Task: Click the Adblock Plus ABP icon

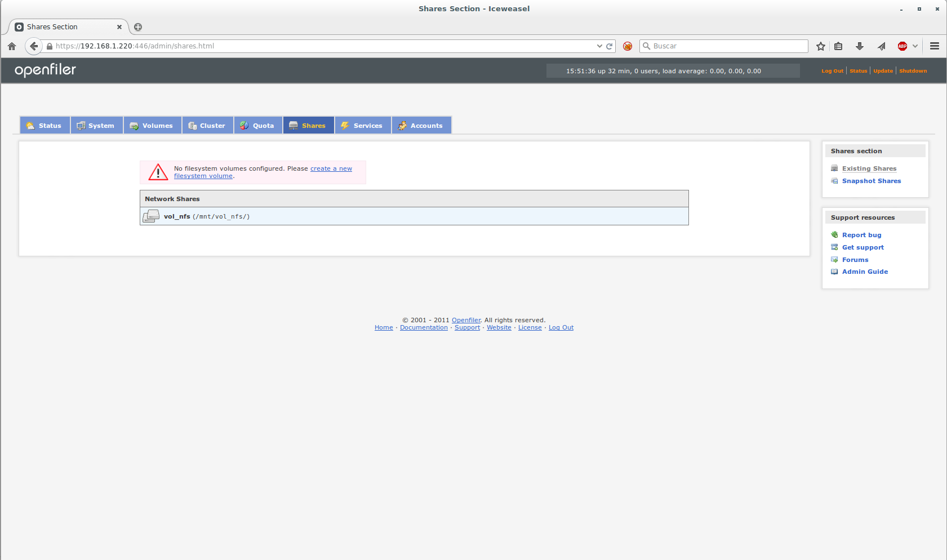Action: tap(902, 46)
